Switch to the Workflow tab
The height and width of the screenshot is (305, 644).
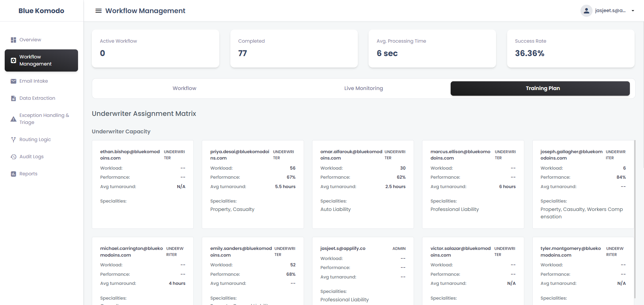point(184,88)
